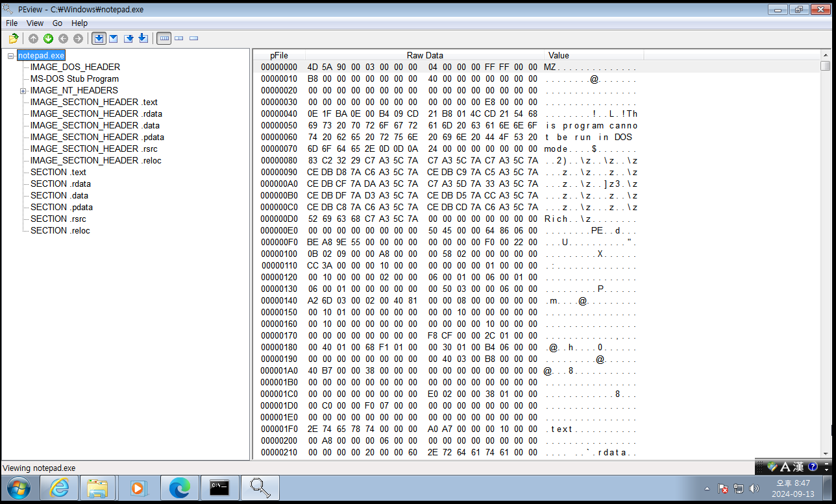Select the fourth blue down-arrow address-mode icon
The width and height of the screenshot is (836, 504).
[x=143, y=38]
